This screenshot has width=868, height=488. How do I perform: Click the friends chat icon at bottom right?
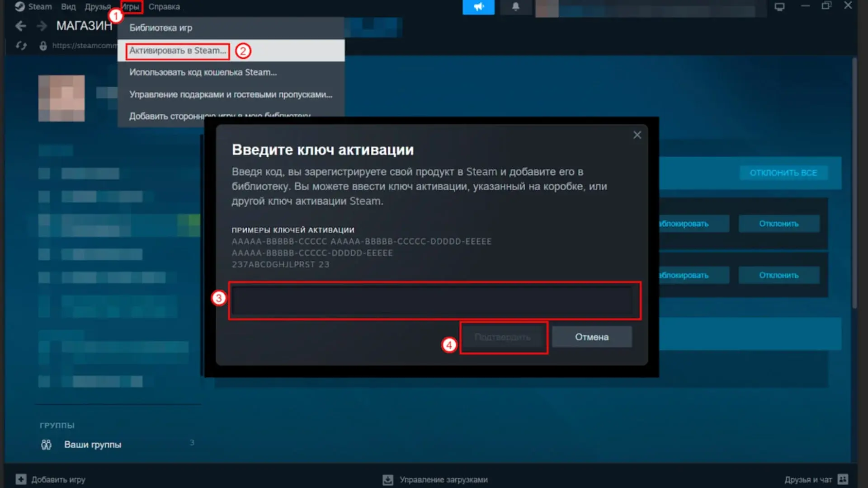click(x=843, y=479)
